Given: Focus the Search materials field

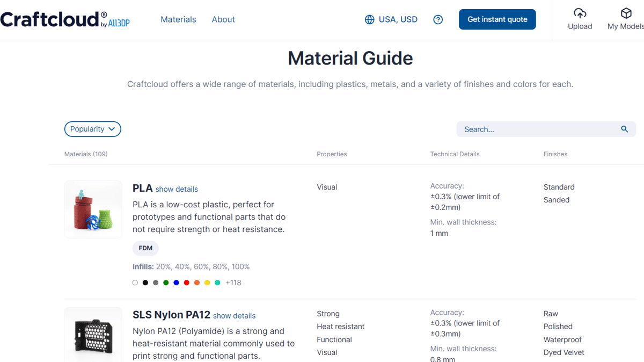Looking at the screenshot, I should (x=546, y=129).
